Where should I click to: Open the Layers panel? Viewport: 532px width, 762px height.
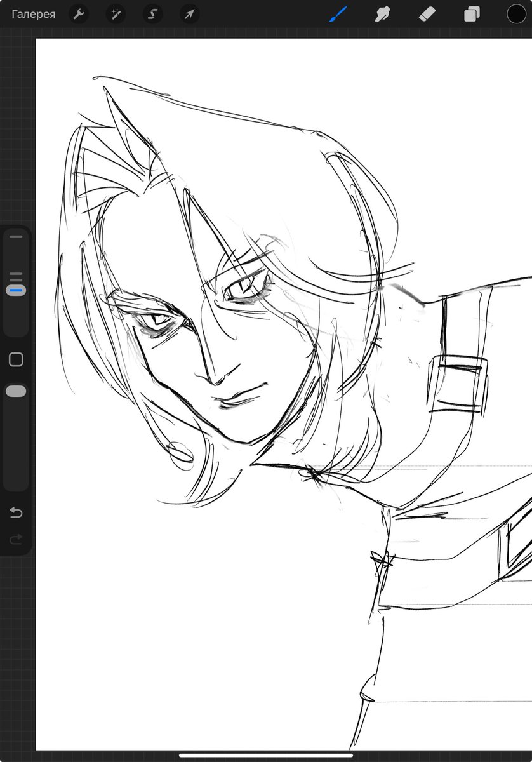470,14
